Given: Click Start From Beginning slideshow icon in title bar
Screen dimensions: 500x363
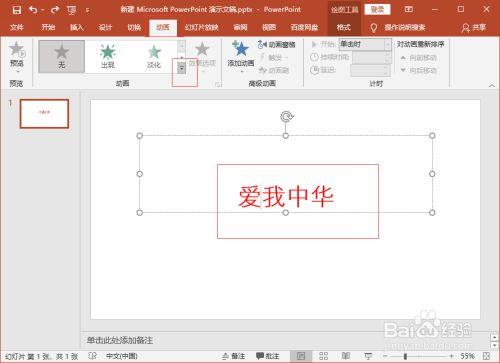Looking at the screenshot, I should point(72,10).
